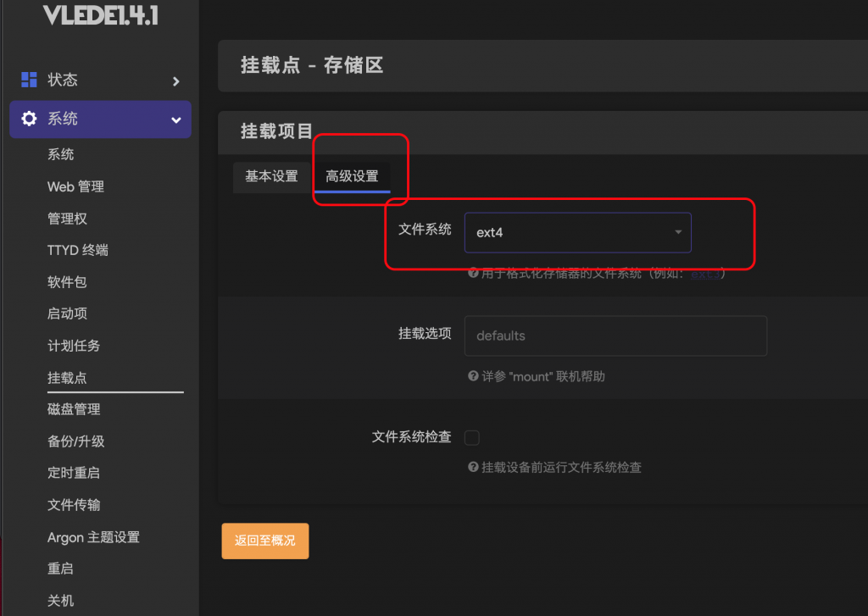Viewport: 868px width, 616px height.
Task: Collapse the 系统 menu chevron
Action: tap(176, 120)
